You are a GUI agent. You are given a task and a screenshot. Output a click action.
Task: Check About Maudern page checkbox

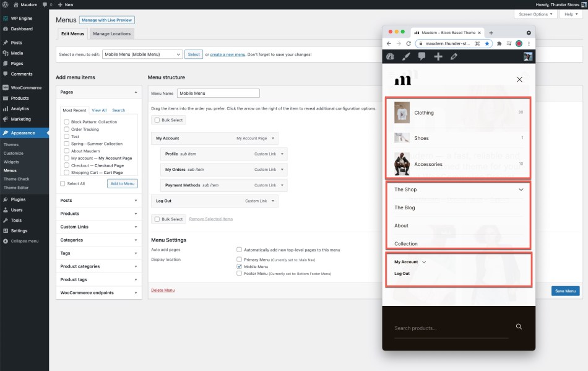[66, 151]
